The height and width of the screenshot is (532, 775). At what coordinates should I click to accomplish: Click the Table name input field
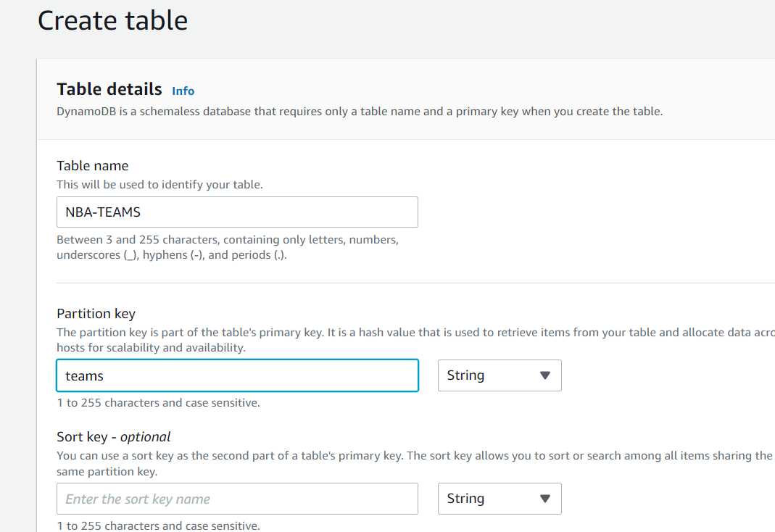click(x=237, y=212)
